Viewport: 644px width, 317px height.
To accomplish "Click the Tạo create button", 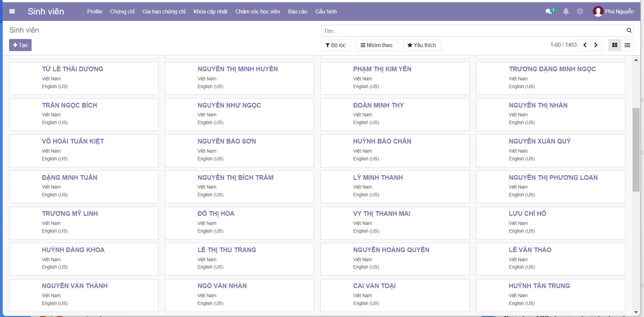I will 20,45.
